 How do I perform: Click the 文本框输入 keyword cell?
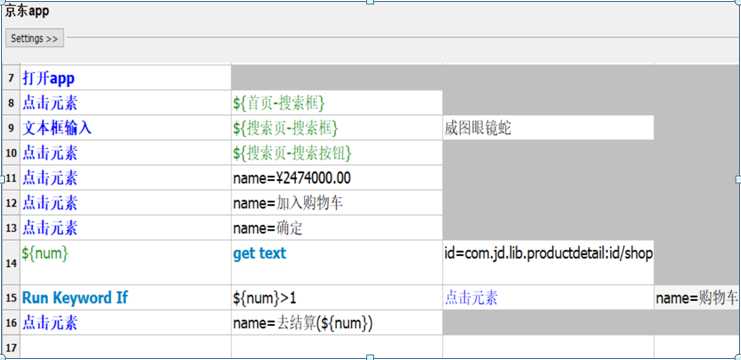coord(126,128)
